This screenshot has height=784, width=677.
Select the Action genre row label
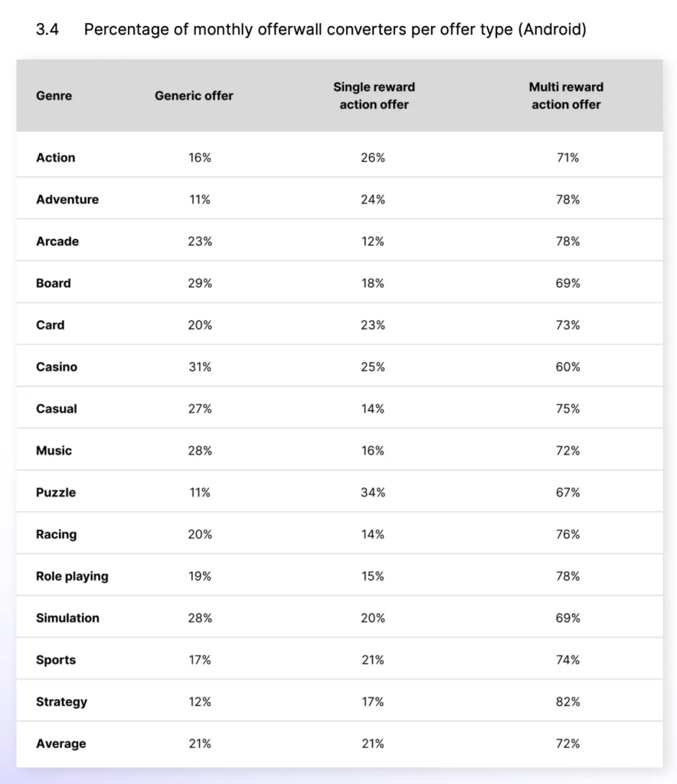[x=55, y=158]
